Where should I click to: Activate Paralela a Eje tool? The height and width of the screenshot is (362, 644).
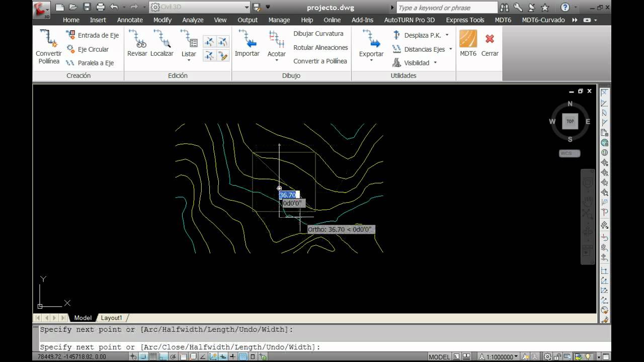coord(90,63)
